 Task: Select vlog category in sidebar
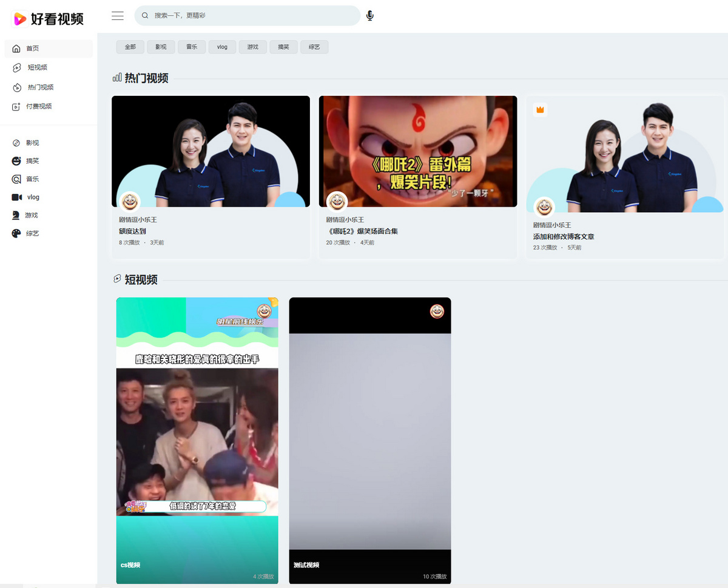click(x=33, y=198)
